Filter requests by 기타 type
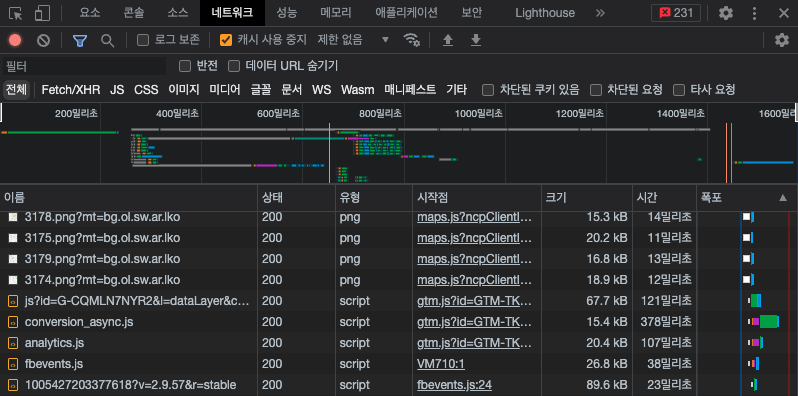798x396 pixels. [457, 90]
